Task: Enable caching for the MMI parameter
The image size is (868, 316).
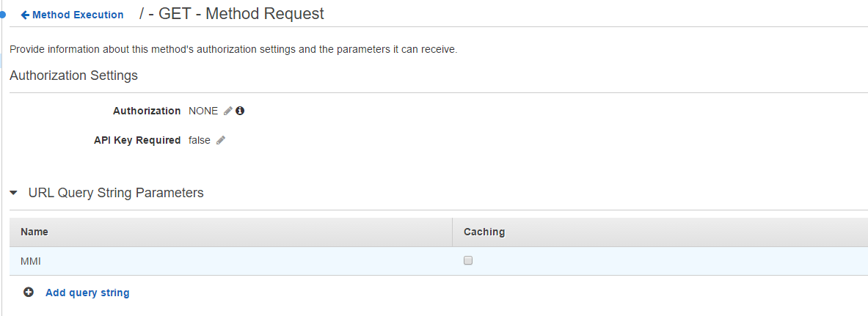Action: click(x=468, y=260)
